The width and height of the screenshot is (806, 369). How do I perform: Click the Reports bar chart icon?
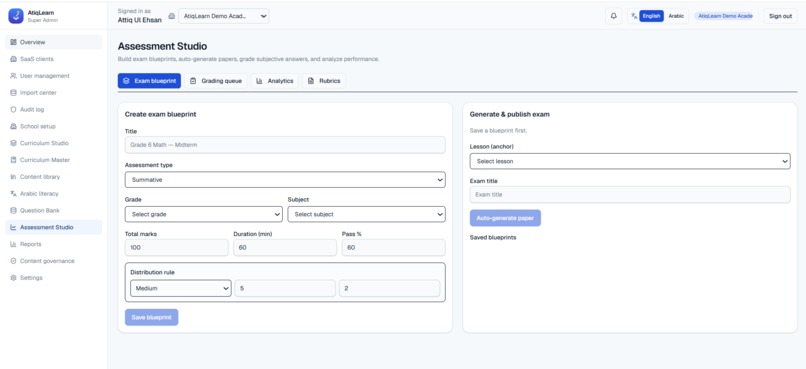click(13, 244)
